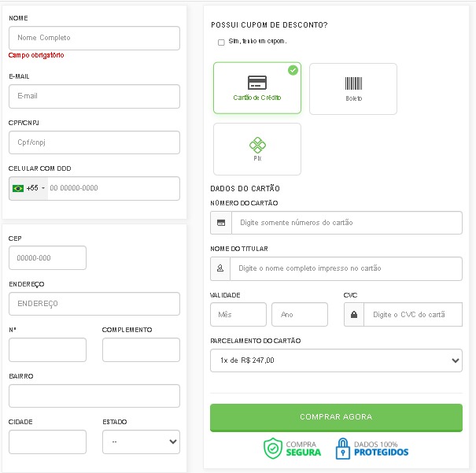Viewport: 476px width, 473px height.
Task: Click the person icon beside Nome do Titular
Action: point(221,268)
